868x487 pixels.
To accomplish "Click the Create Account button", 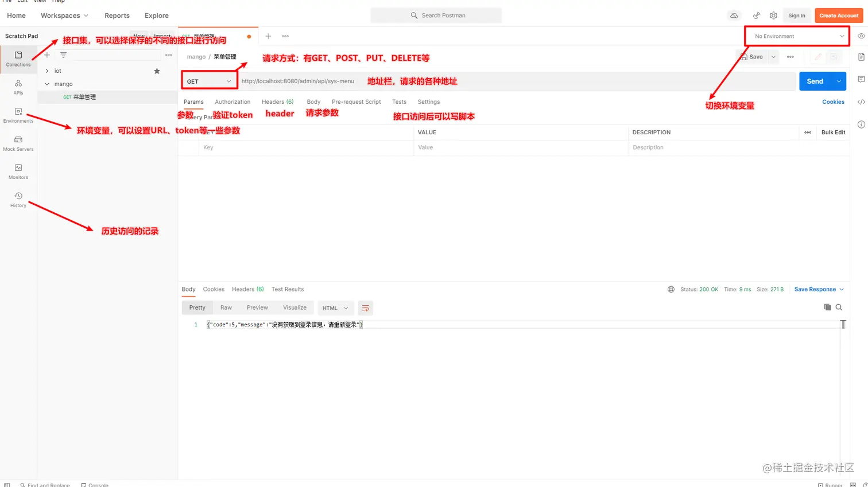I will [839, 15].
